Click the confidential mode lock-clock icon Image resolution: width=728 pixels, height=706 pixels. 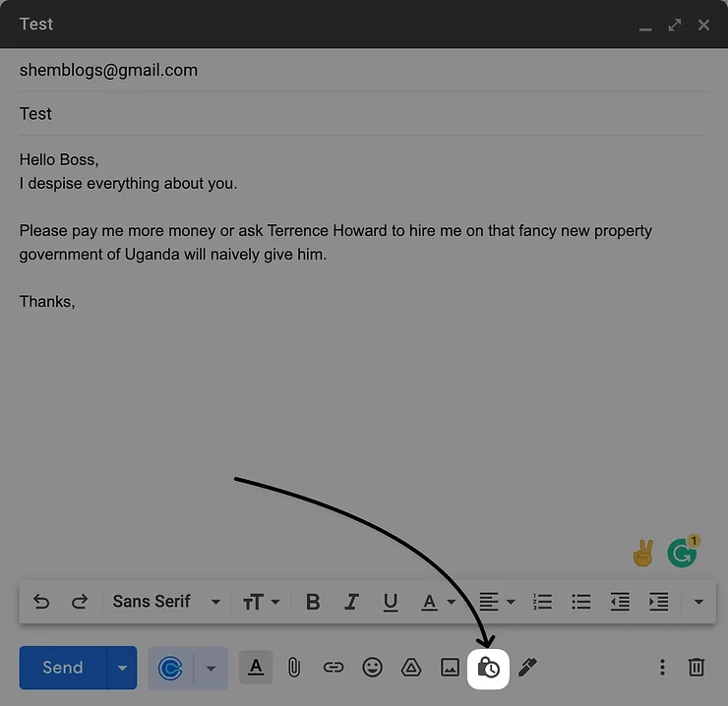[x=488, y=668]
